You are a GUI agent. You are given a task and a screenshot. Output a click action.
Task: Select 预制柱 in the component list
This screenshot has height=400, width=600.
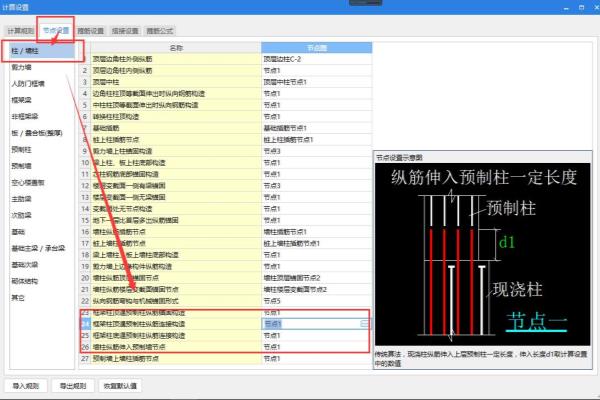(22, 150)
